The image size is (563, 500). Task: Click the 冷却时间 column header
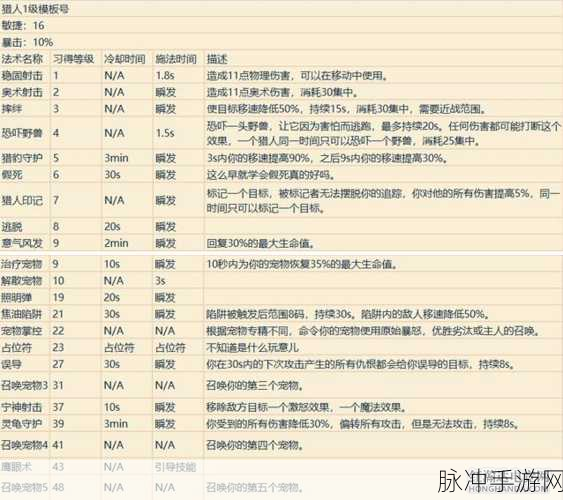click(x=125, y=59)
